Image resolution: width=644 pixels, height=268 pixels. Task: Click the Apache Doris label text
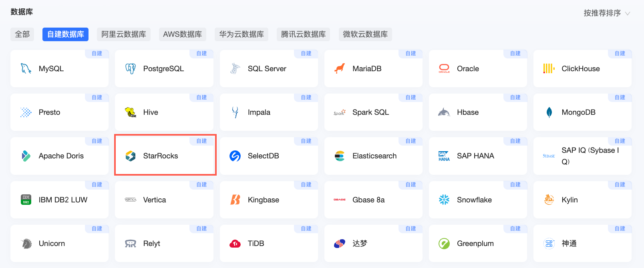[x=61, y=156]
